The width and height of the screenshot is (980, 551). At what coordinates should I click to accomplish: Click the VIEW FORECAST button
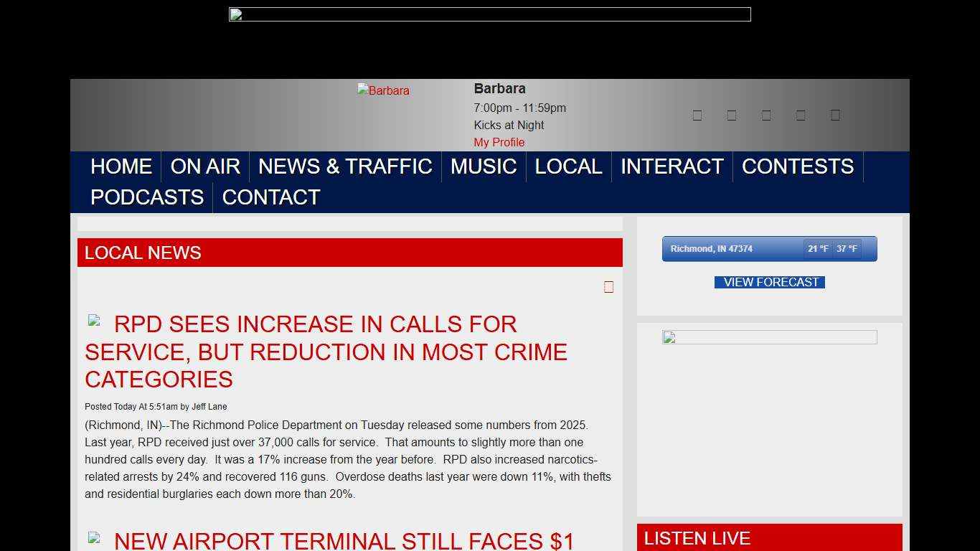(769, 282)
